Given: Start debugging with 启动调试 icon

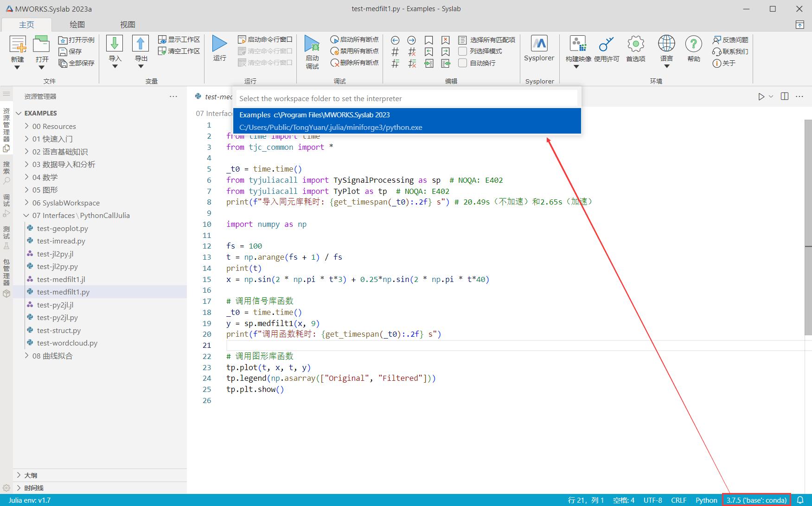Looking at the screenshot, I should pos(312,44).
